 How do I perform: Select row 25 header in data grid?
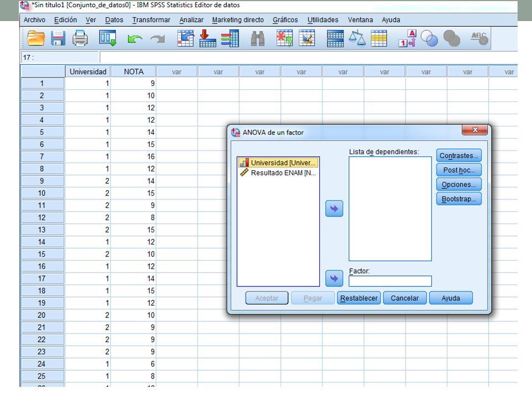point(42,376)
